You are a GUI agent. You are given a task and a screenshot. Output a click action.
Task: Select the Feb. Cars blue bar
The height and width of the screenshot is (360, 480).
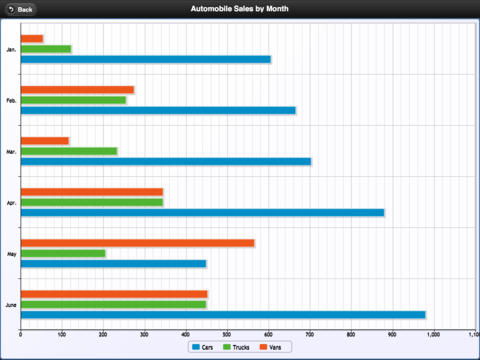click(x=158, y=110)
